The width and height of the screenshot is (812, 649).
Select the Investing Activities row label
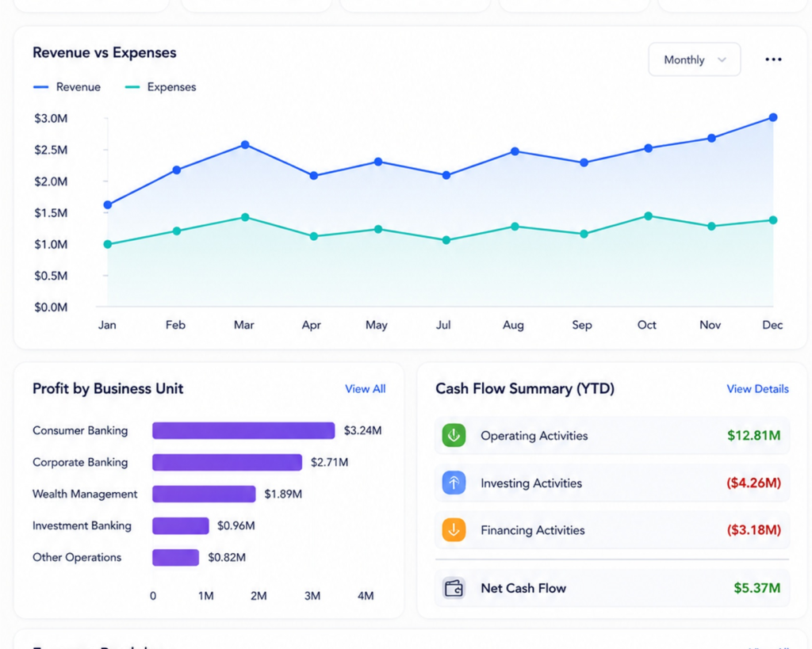(530, 483)
